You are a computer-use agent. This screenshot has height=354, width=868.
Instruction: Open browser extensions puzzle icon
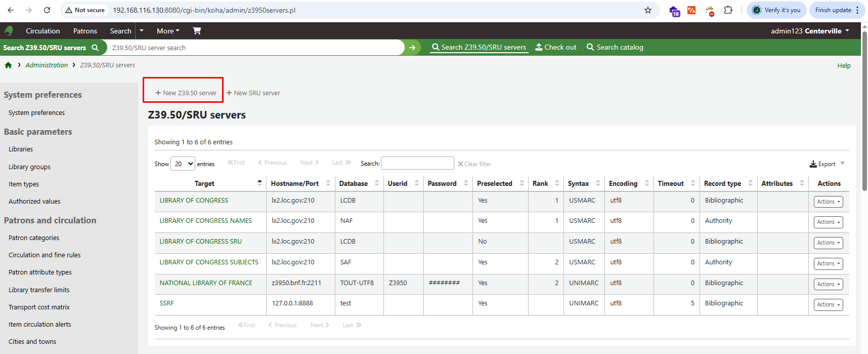(728, 10)
